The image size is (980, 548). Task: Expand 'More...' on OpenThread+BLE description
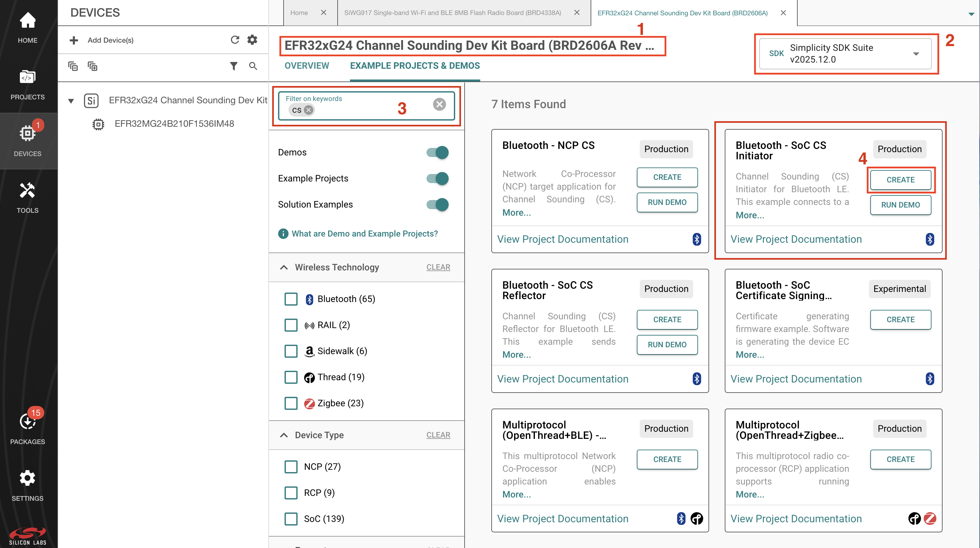[x=516, y=494]
